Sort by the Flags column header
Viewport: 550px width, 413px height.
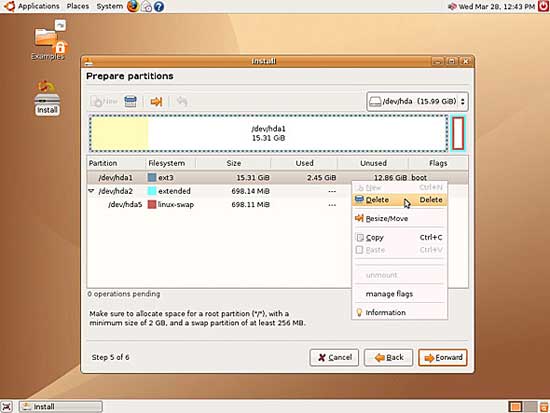pyautogui.click(x=438, y=163)
